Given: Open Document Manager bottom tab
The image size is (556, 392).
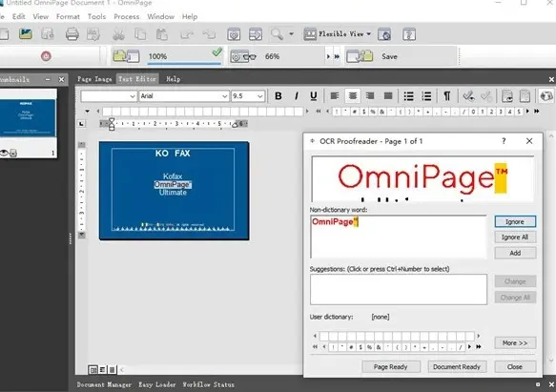Looking at the screenshot, I should click(104, 384).
